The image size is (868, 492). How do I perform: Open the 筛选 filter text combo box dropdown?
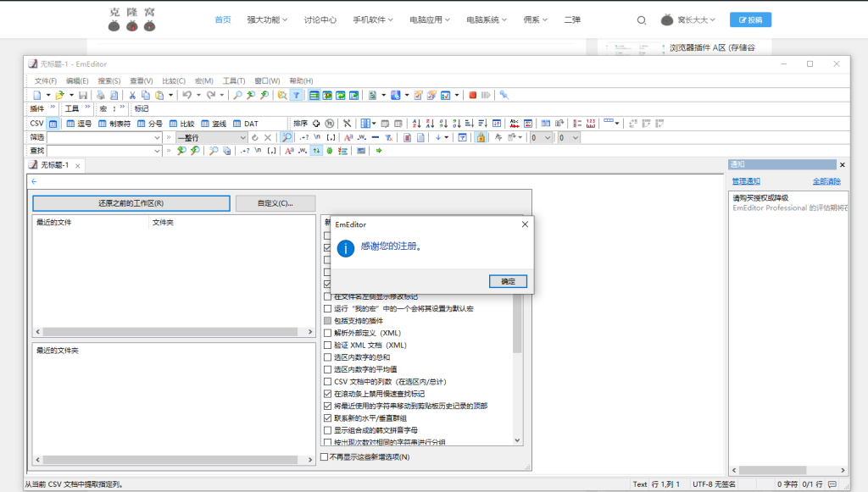click(157, 137)
